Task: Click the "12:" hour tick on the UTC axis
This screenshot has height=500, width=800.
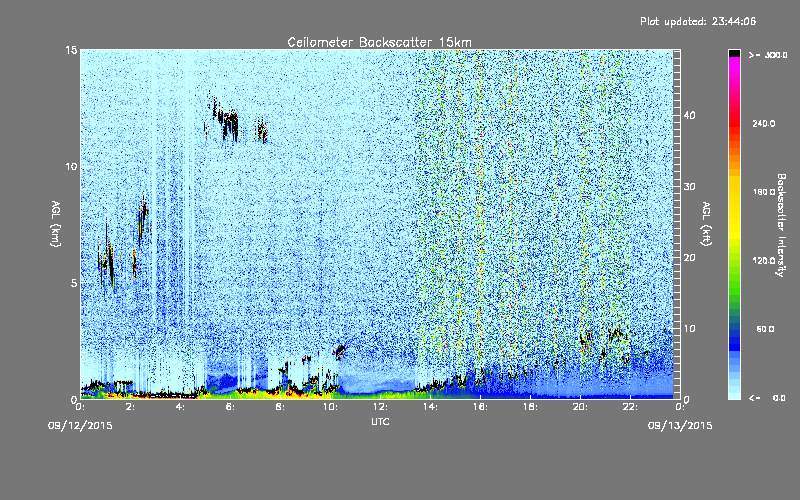Action: (x=380, y=407)
